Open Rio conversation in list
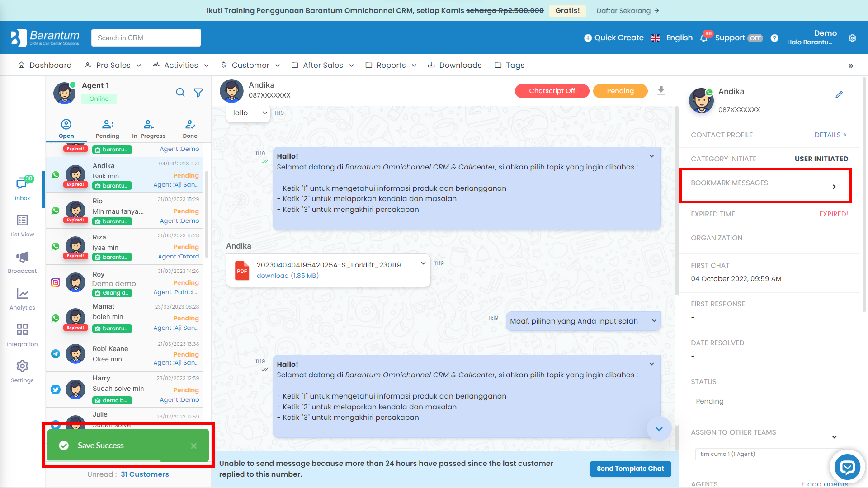Viewport: 868px width, 488px height. click(124, 211)
